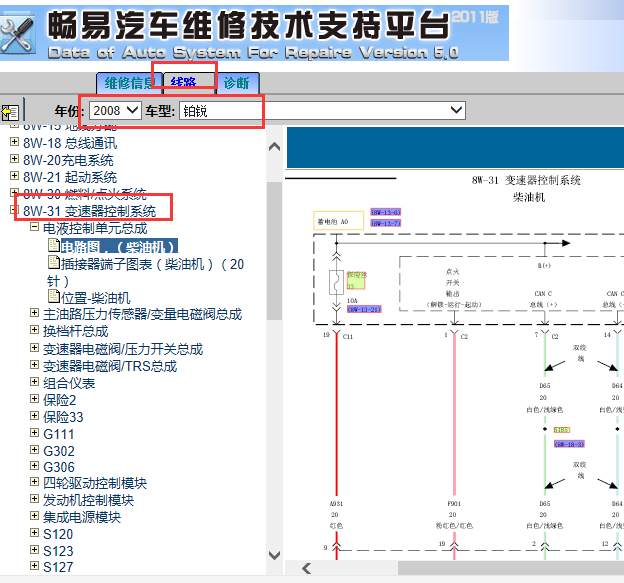Open the 年份 2008 dropdown
The image size is (624, 583).
point(115,110)
